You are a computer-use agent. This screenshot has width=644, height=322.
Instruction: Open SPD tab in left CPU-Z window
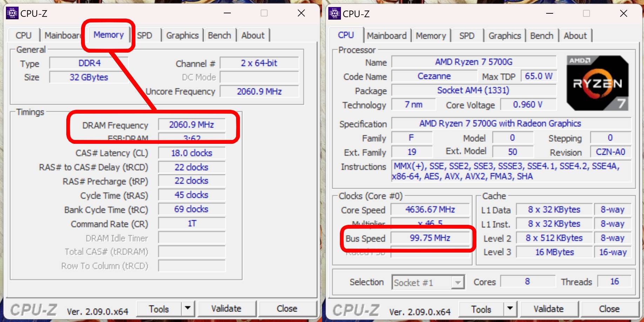point(145,35)
